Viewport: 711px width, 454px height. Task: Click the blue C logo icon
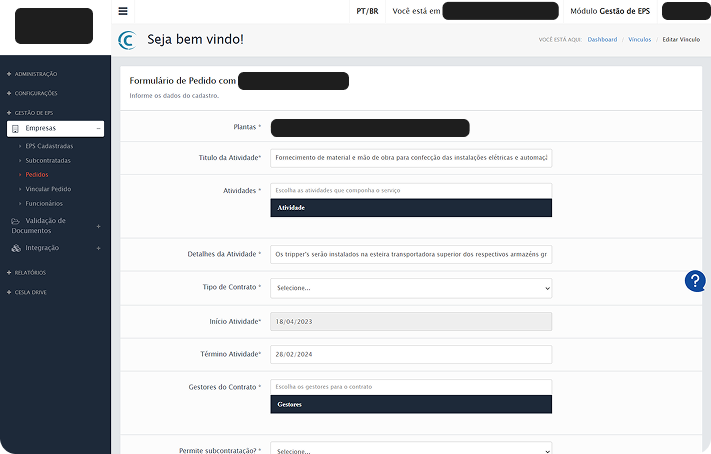pos(127,40)
